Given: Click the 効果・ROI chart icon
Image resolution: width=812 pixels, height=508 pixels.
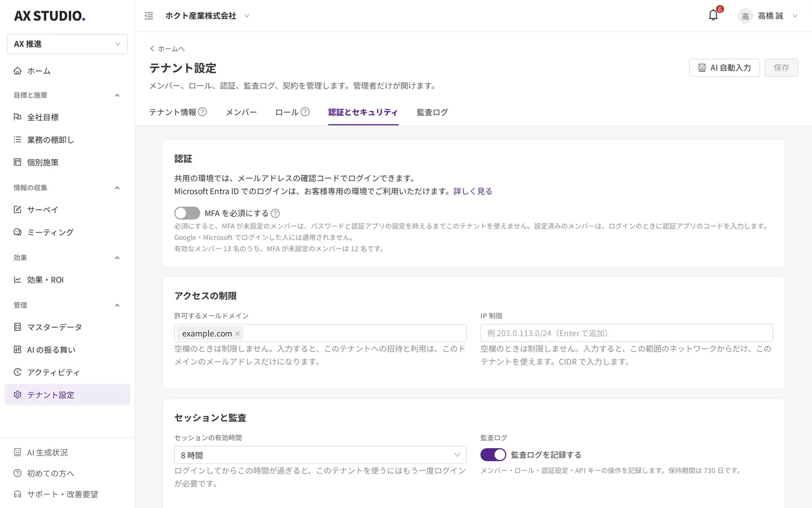Looking at the screenshot, I should click(x=17, y=279).
